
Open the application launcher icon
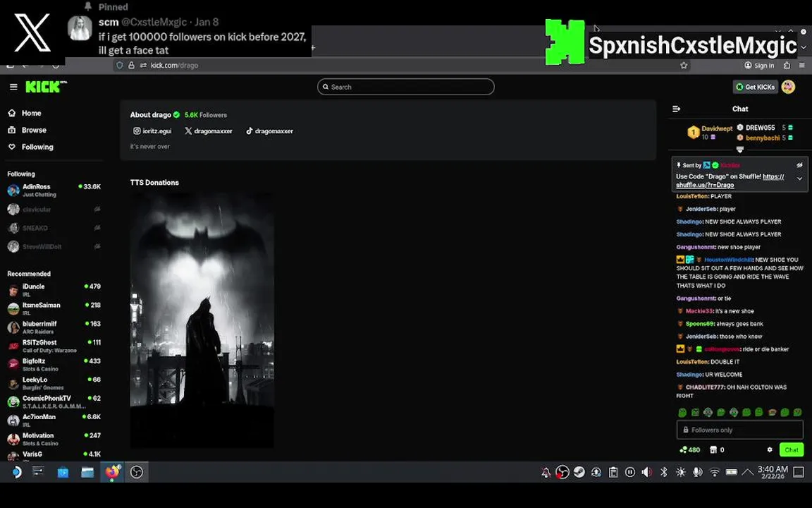[16, 472]
